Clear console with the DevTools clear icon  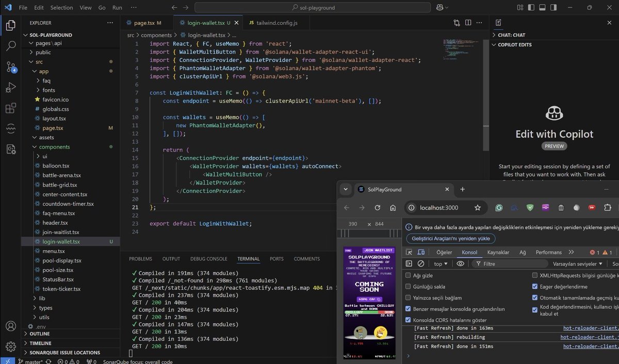coord(421,263)
